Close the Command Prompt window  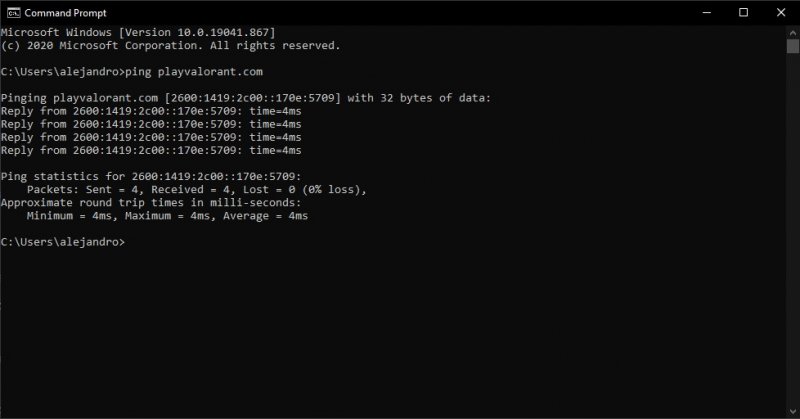[779, 13]
